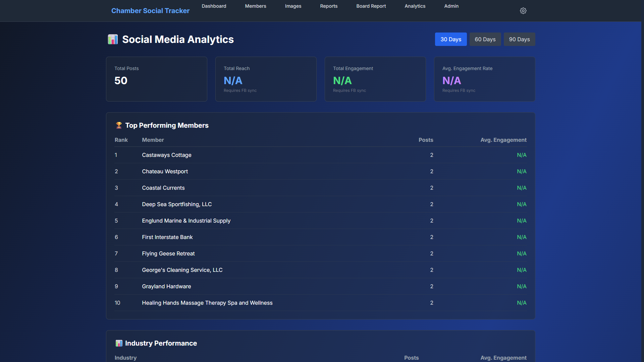Click George's Cleaning Service, LLC
The image size is (644, 362).
182,270
